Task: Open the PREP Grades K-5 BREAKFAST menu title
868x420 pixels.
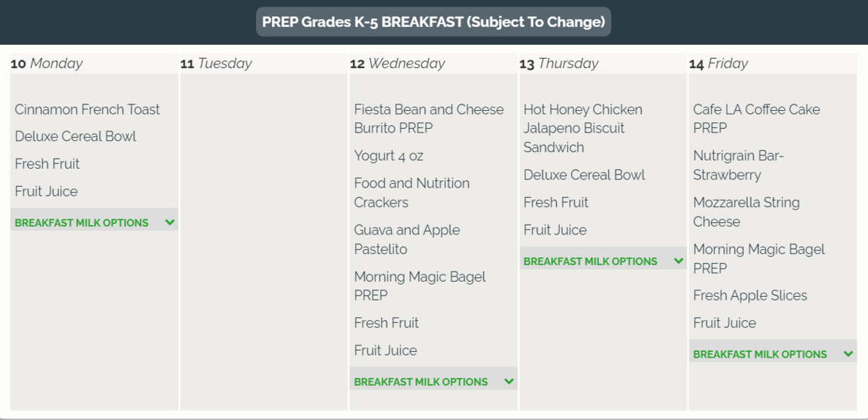Action: coord(433,22)
